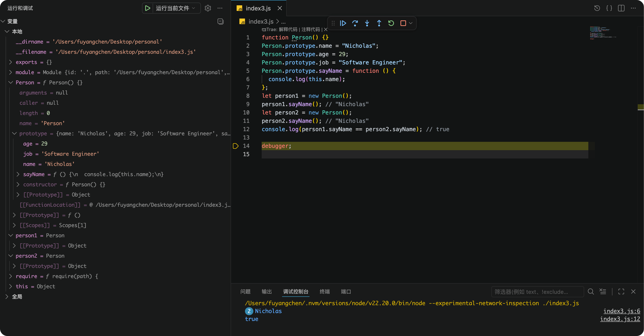
Task: Open the 运行当前文件 configuration dropdown
Action: [176, 8]
